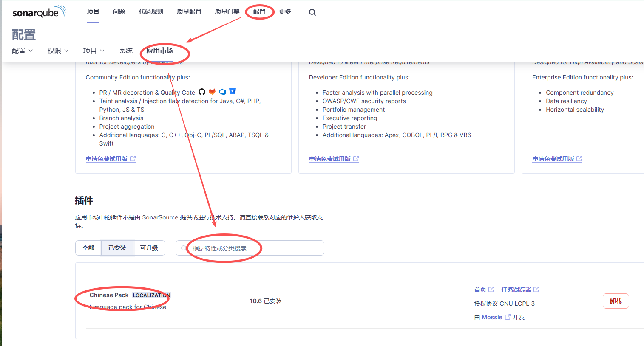Show 全部 plugins

tap(88, 248)
